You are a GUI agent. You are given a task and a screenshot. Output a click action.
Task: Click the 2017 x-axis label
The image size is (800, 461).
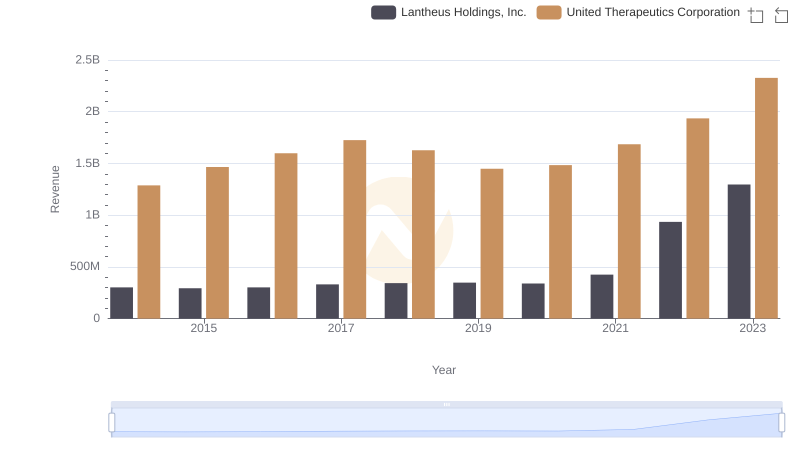(x=341, y=328)
